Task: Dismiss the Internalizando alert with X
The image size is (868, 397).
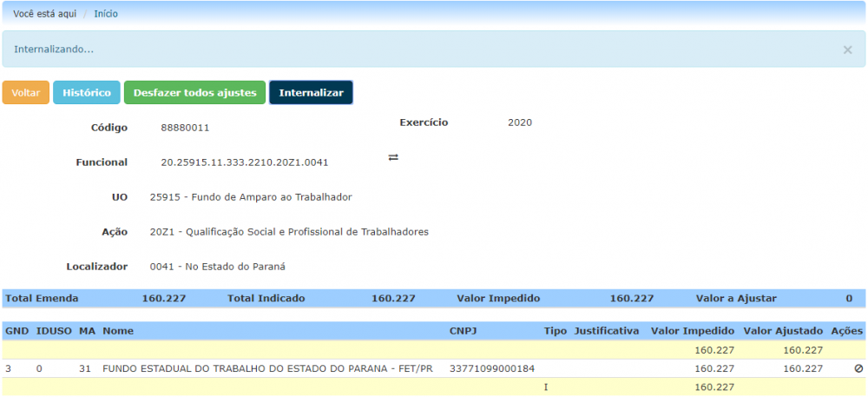Action: [x=847, y=50]
